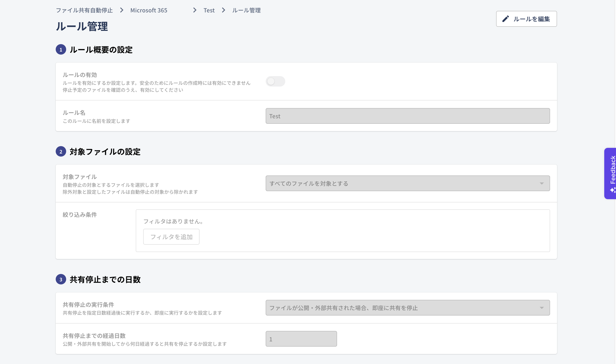Click the ルール名 input field containing Test
This screenshot has width=616, height=364.
pyautogui.click(x=408, y=116)
